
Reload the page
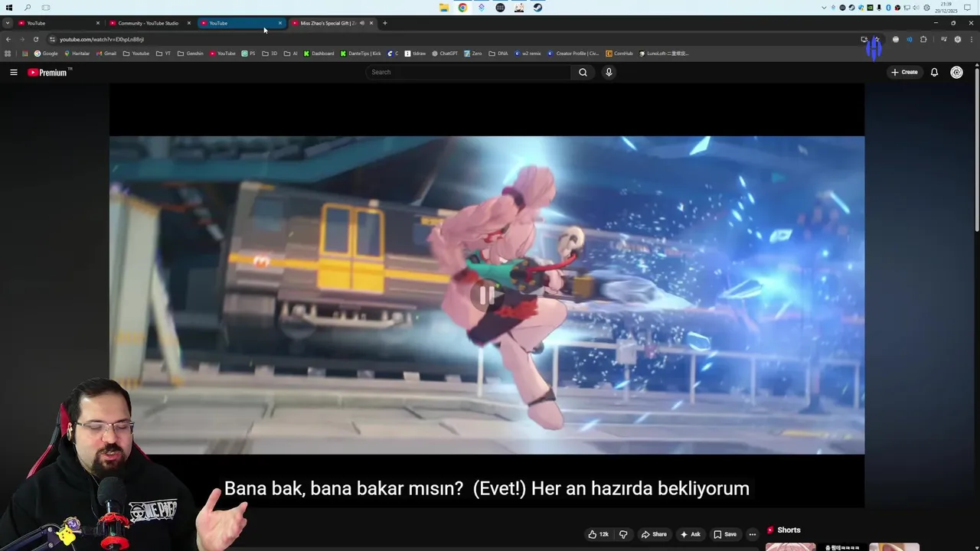coord(35,39)
